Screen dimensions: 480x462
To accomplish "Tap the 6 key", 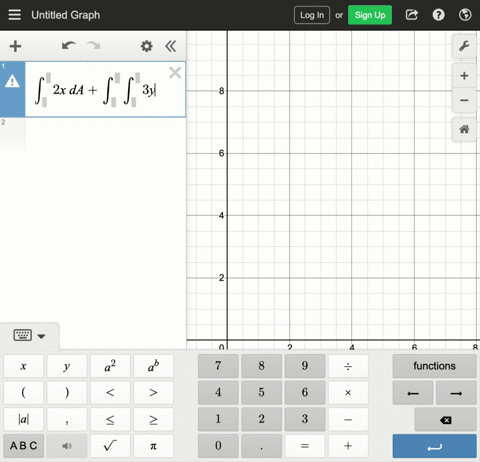I will click(x=305, y=393).
